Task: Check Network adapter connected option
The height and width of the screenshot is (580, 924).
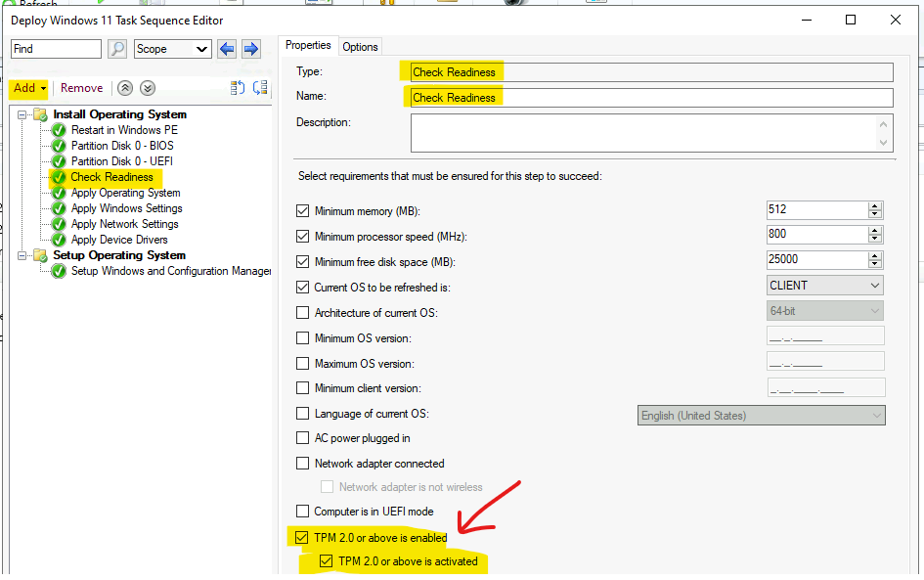Action: [x=302, y=464]
